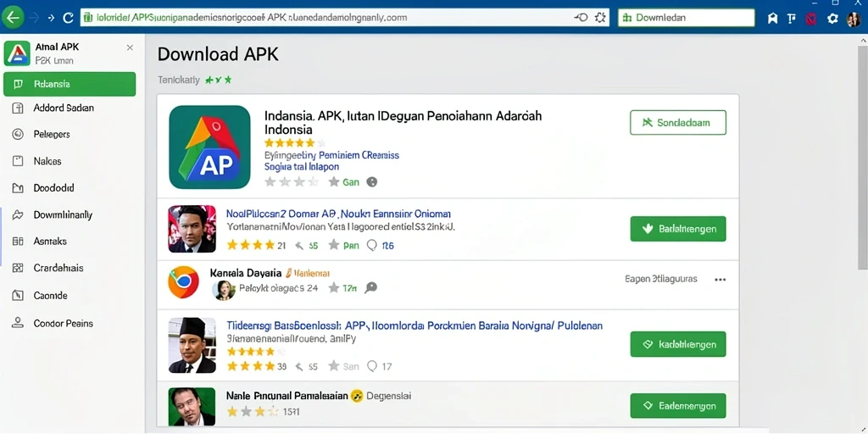
Task: Click the star icon in address bar
Action: [x=600, y=18]
